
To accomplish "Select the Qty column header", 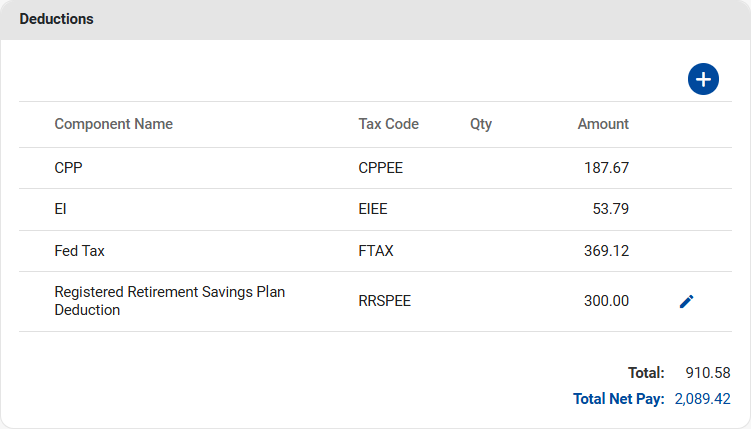I will (481, 124).
